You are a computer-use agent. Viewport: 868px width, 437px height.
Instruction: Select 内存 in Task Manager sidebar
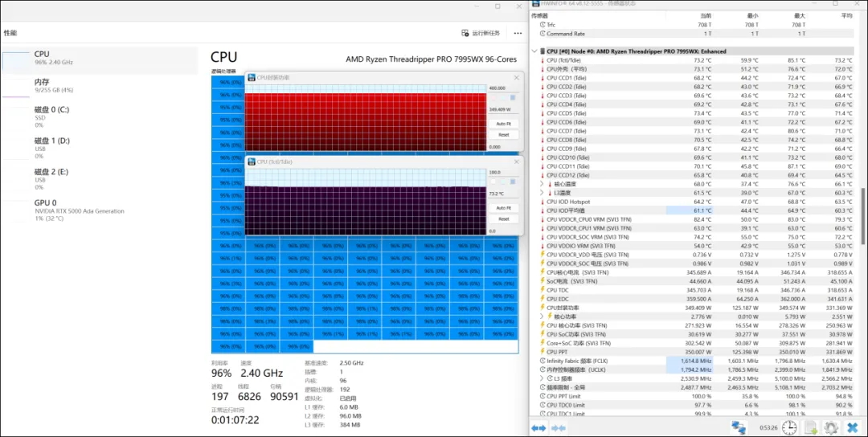[100, 86]
